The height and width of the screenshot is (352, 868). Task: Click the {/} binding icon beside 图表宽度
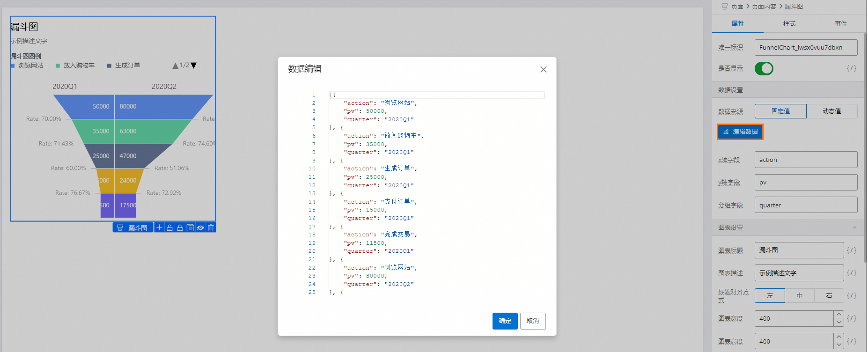[x=851, y=318]
